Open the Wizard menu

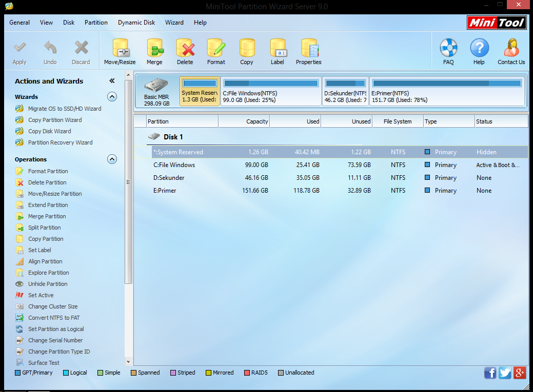pos(174,23)
